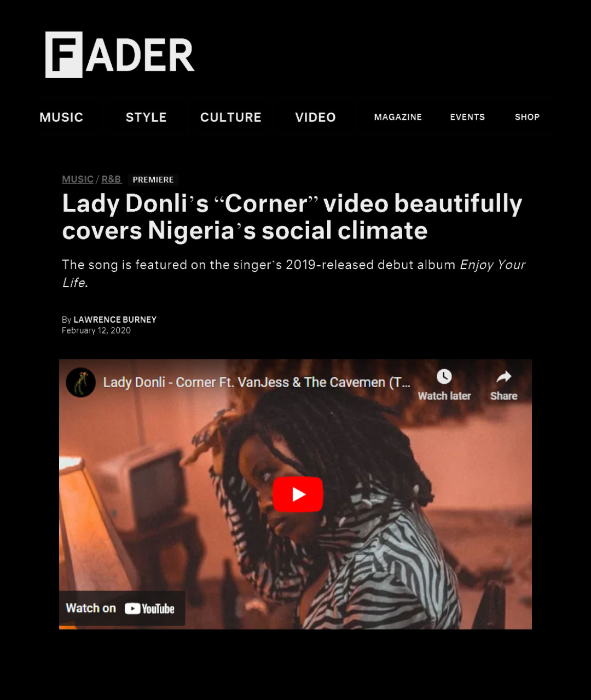Open author Lawrence Burney's page
Image resolution: width=591 pixels, height=700 pixels.
coord(115,319)
